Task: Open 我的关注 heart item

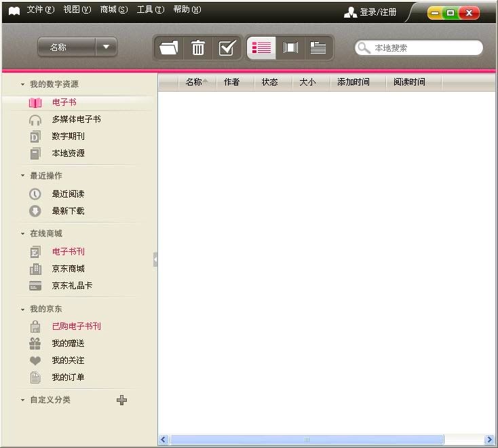Action: click(68, 360)
